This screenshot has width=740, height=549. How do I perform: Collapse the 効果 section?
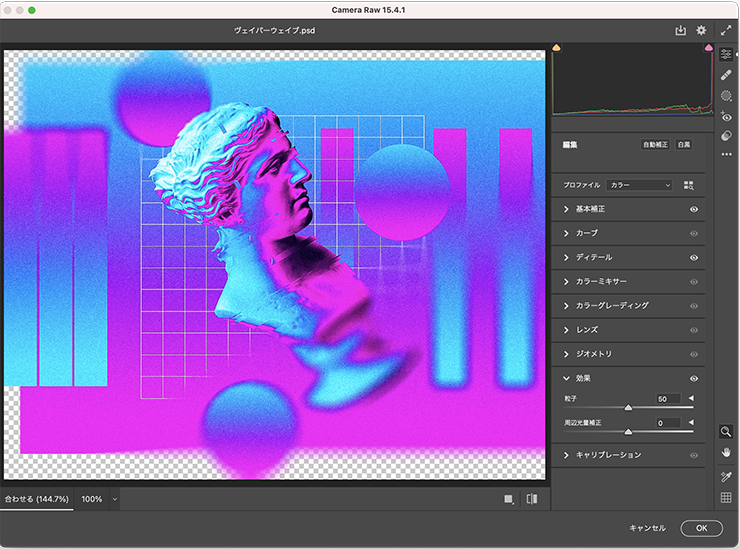click(x=566, y=378)
